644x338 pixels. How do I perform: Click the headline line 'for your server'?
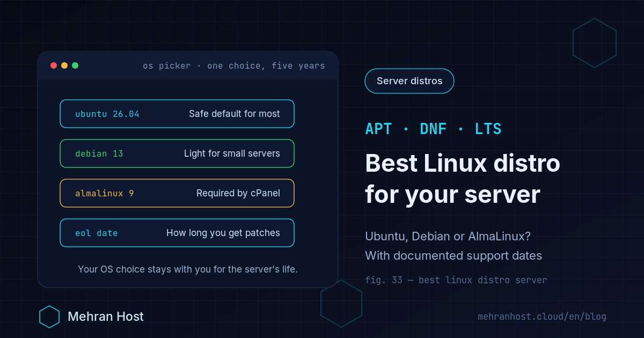tap(452, 195)
